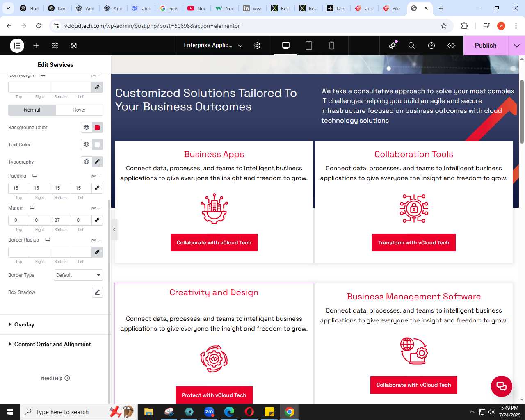The width and height of the screenshot is (525, 420).
Task: Open the red chat bubble widget
Action: (x=502, y=386)
